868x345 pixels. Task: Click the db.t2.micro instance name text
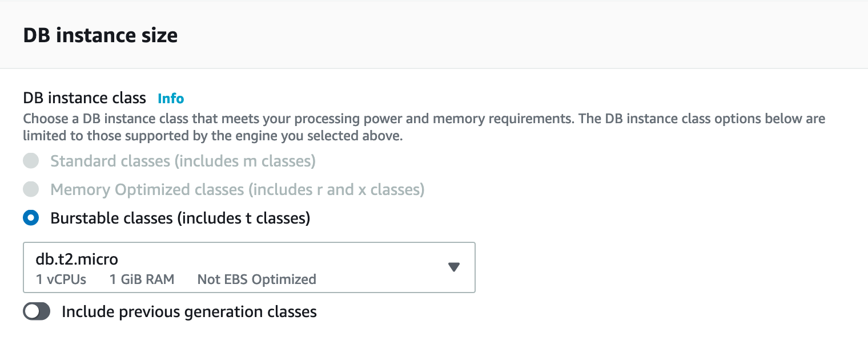pyautogui.click(x=77, y=259)
